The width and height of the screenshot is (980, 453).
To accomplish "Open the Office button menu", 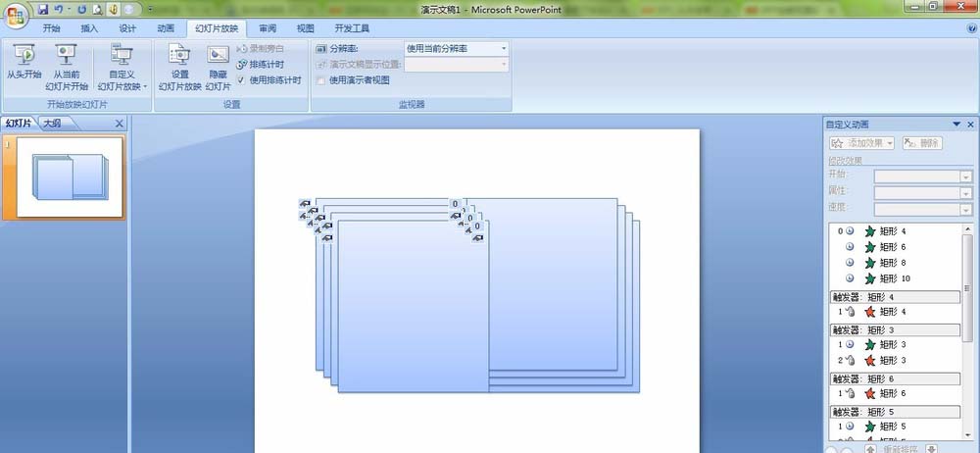I will coord(15,14).
